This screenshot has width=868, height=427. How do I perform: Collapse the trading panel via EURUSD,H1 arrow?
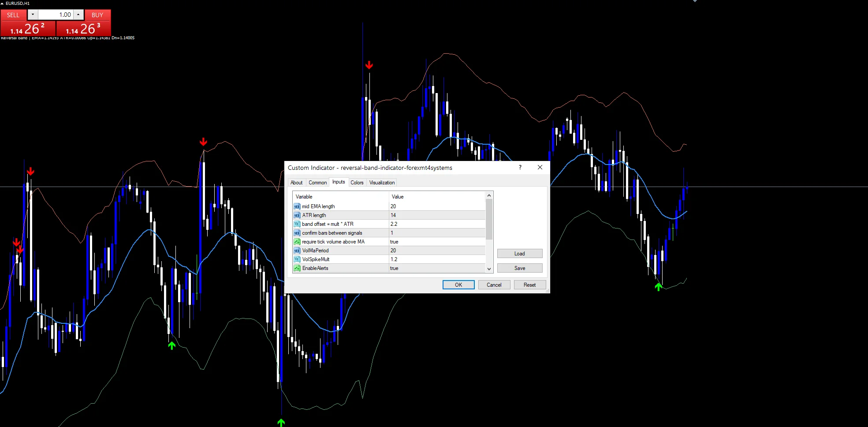[x=2, y=3]
